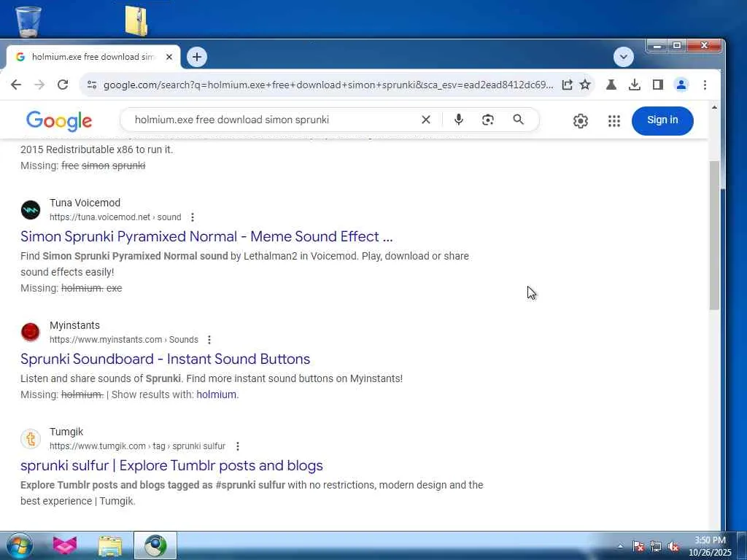Open Chrome Labs flask icon

611,85
